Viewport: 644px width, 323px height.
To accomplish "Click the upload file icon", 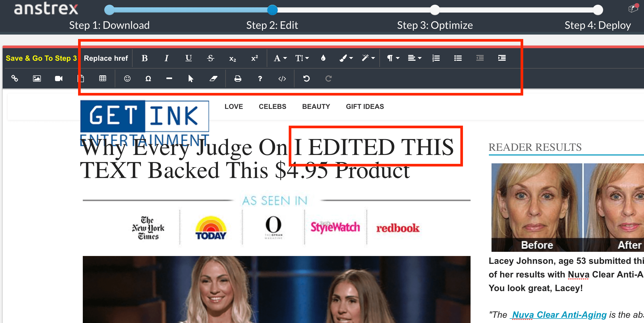I will click(x=81, y=79).
